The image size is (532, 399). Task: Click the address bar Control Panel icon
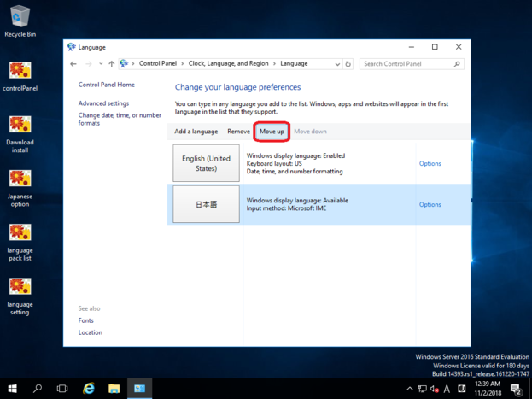[x=124, y=63]
